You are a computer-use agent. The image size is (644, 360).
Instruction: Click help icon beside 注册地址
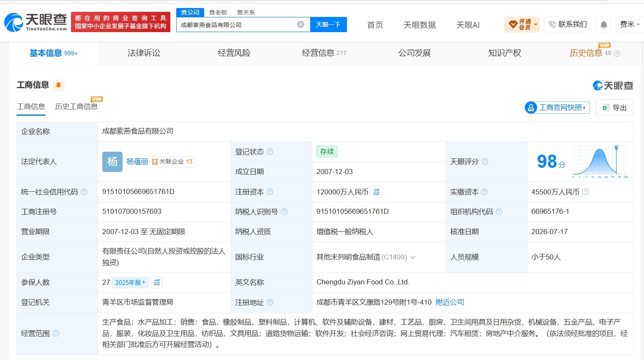[x=270, y=303]
